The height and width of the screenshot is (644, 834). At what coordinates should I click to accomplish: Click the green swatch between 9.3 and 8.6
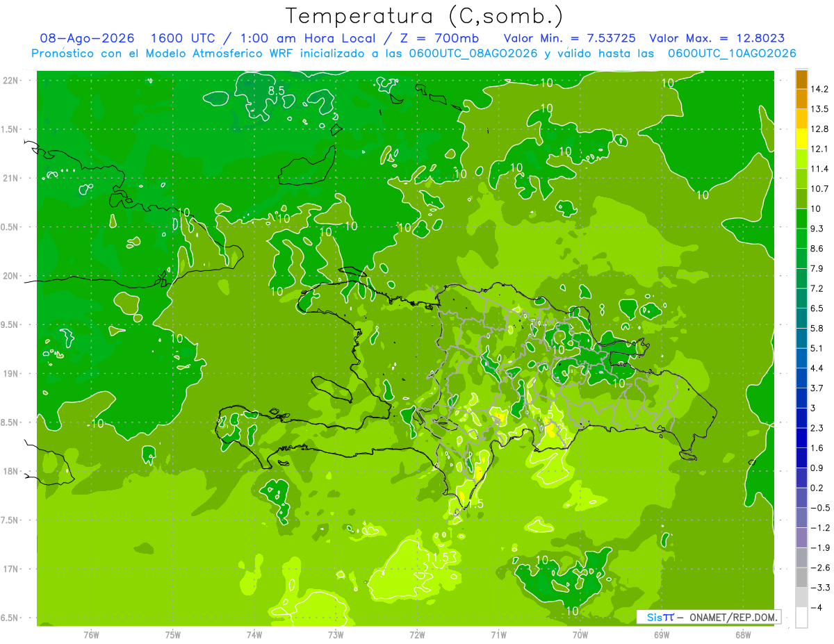point(801,238)
